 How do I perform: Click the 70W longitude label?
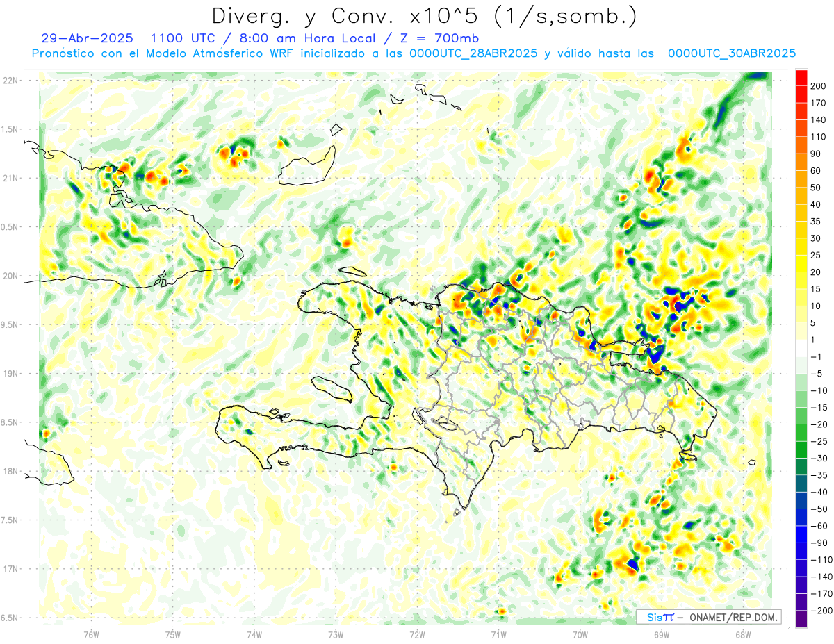tap(580, 635)
